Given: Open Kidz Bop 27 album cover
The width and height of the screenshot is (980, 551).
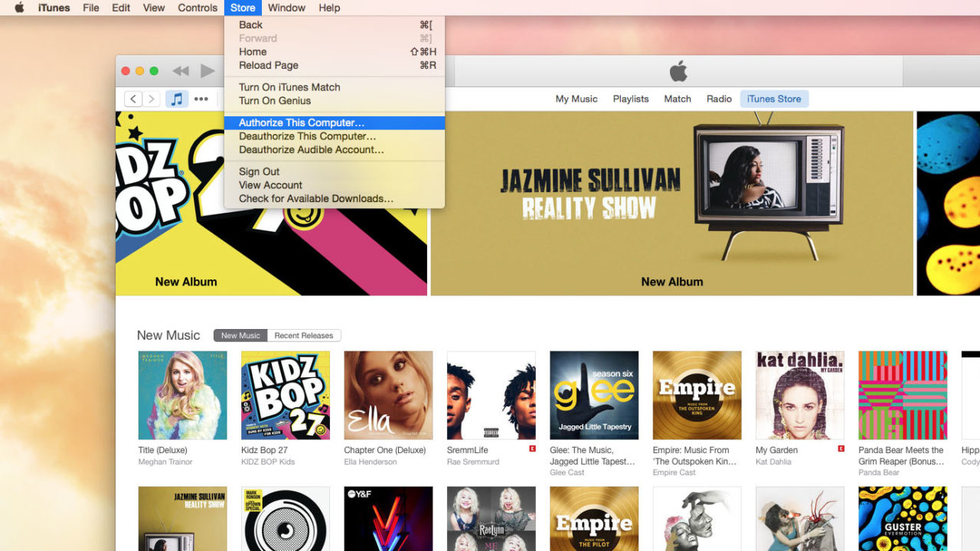Looking at the screenshot, I should (286, 395).
